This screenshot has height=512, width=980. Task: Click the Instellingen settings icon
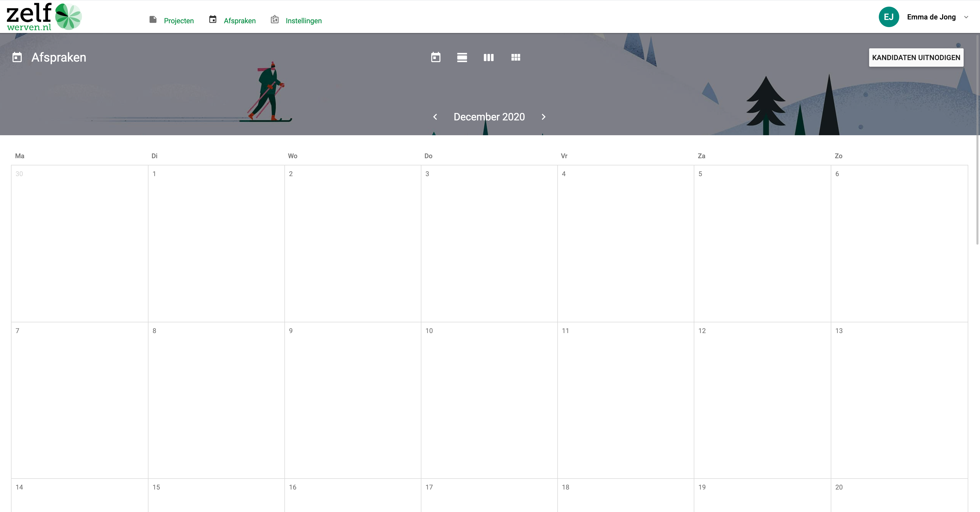coord(275,20)
